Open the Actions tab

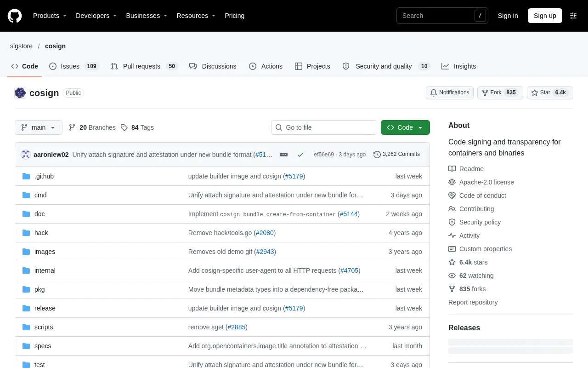point(266,66)
